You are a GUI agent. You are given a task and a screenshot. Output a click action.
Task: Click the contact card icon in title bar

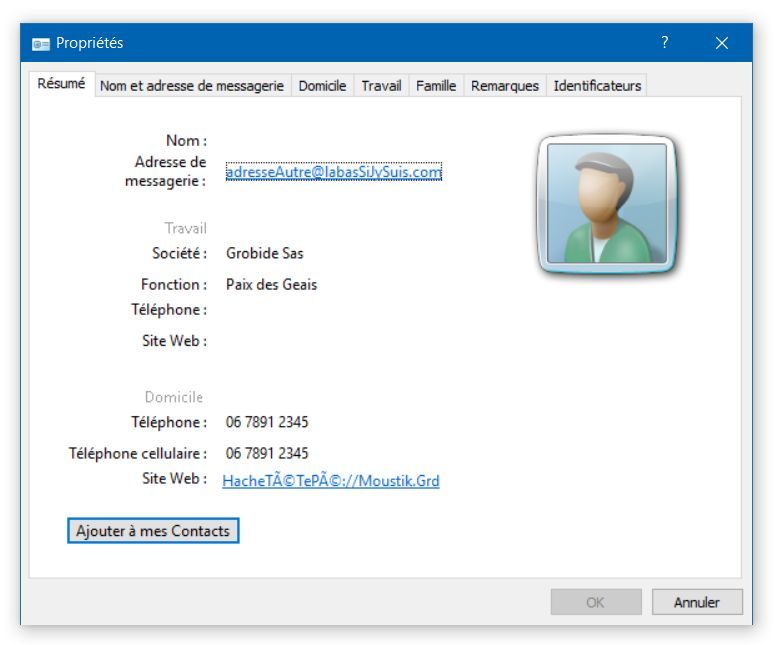(40, 44)
